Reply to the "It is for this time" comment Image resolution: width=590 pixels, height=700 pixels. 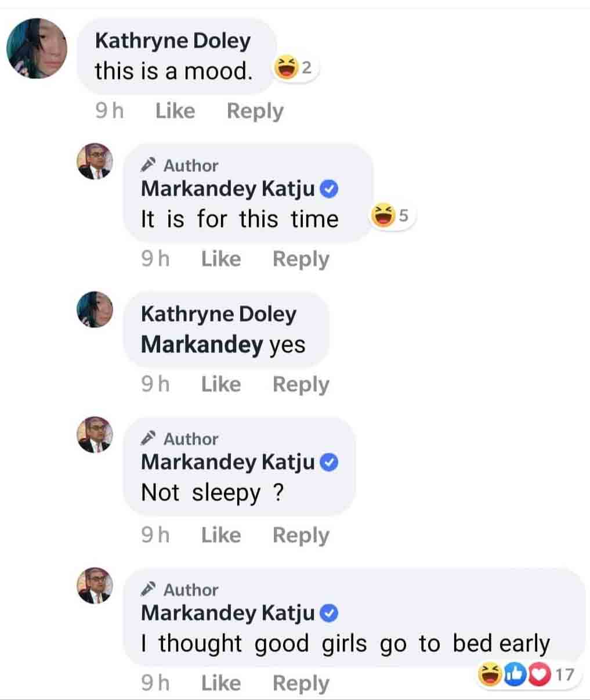click(301, 259)
